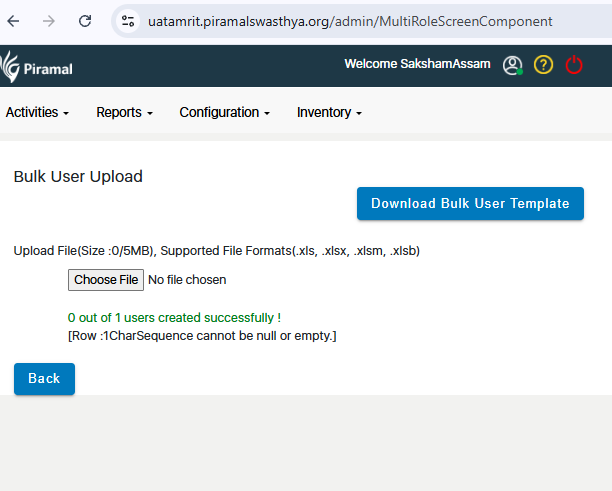Expand the Configuration dropdown
The image size is (612, 491).
(224, 113)
